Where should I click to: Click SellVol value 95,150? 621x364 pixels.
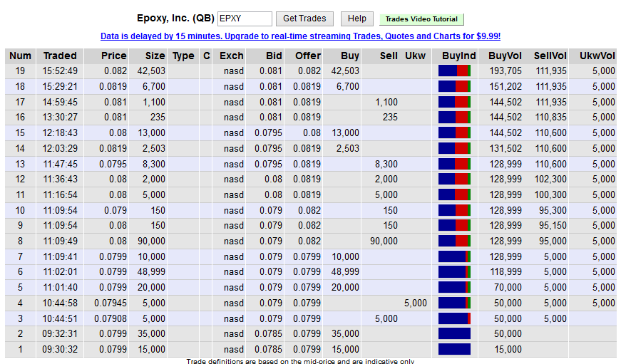tap(553, 226)
